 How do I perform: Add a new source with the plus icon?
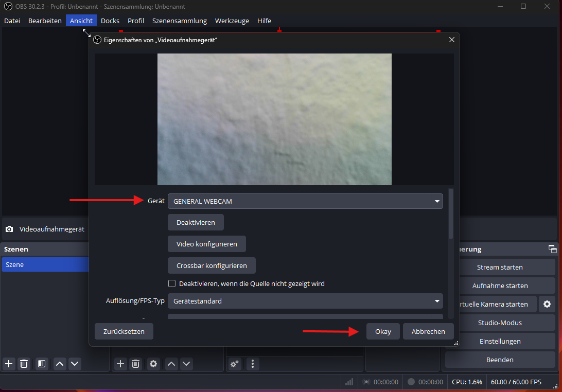click(120, 364)
